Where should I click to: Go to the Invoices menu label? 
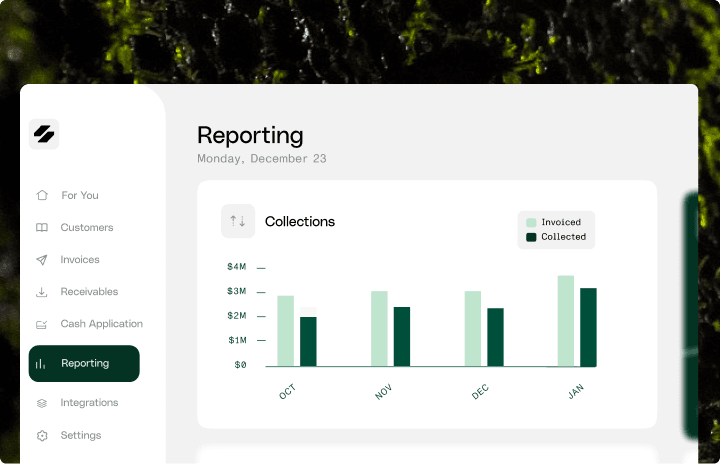coord(80,259)
